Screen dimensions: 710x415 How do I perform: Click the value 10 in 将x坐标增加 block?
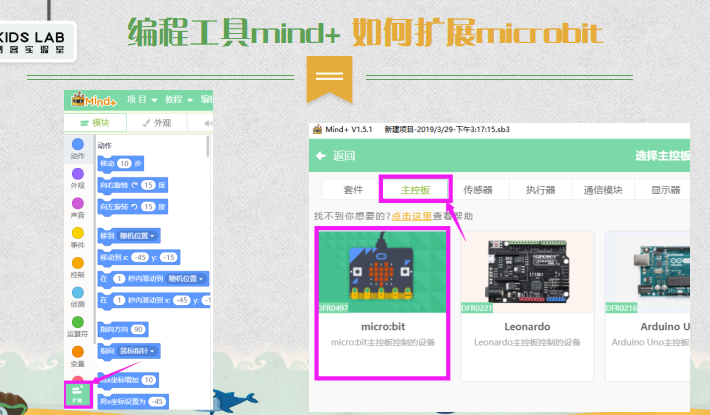(x=149, y=380)
